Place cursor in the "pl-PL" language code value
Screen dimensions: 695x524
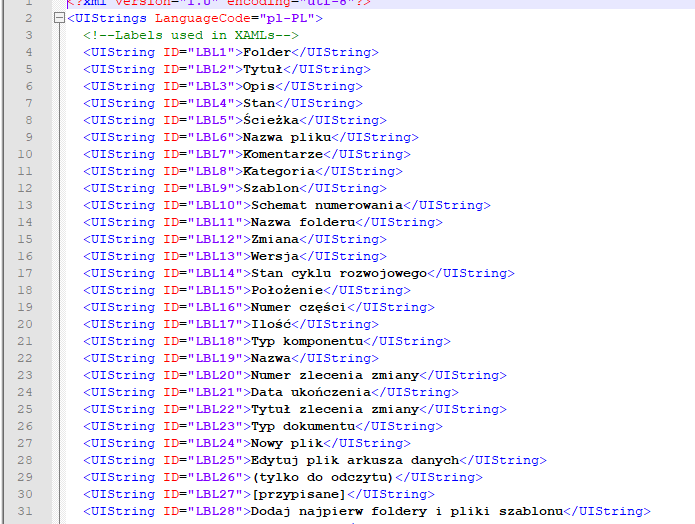point(288,18)
